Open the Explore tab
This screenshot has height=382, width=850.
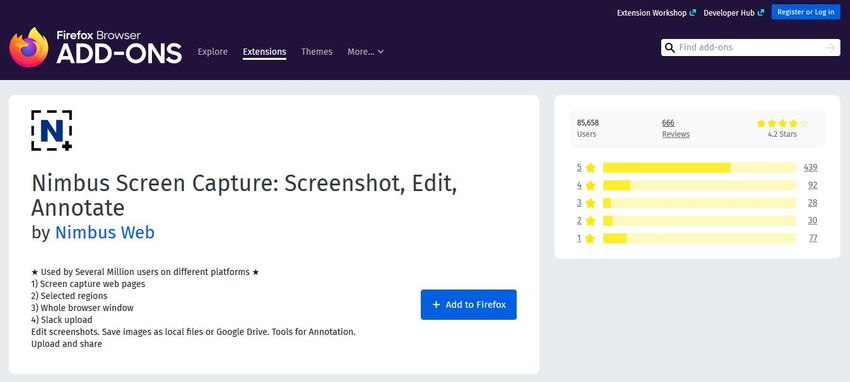tap(212, 51)
